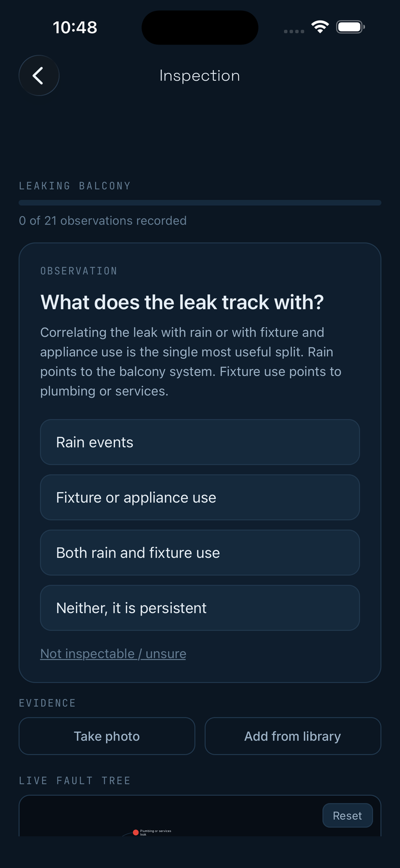The width and height of the screenshot is (400, 868).
Task: Select the Rain events answer
Action: [x=200, y=442]
